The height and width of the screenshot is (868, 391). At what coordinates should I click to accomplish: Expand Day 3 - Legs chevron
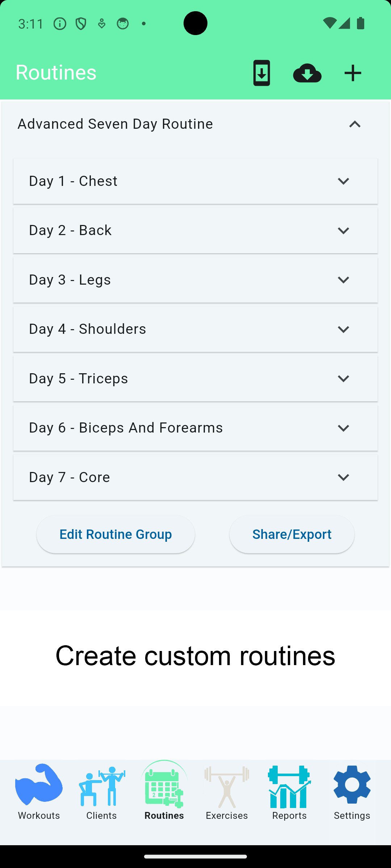(x=343, y=280)
